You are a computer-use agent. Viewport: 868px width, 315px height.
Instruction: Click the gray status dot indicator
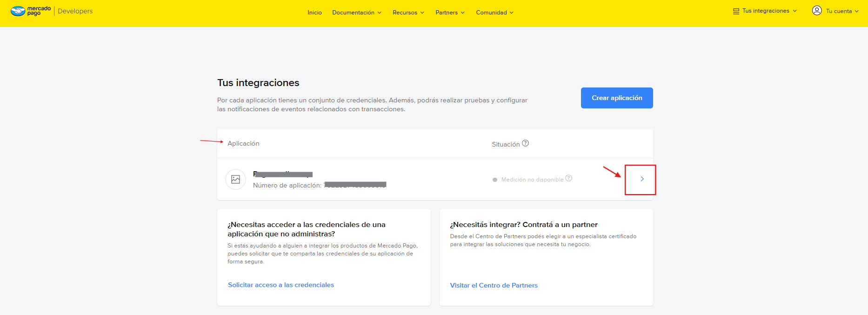tap(495, 180)
